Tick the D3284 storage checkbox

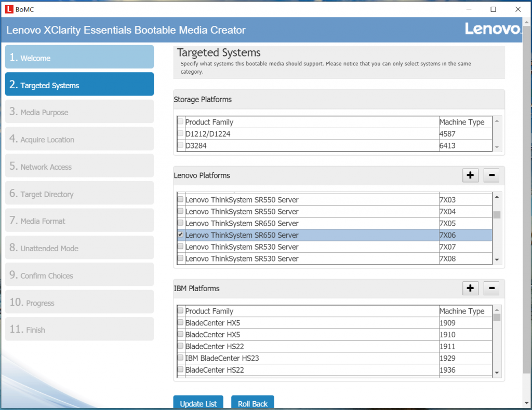click(180, 145)
